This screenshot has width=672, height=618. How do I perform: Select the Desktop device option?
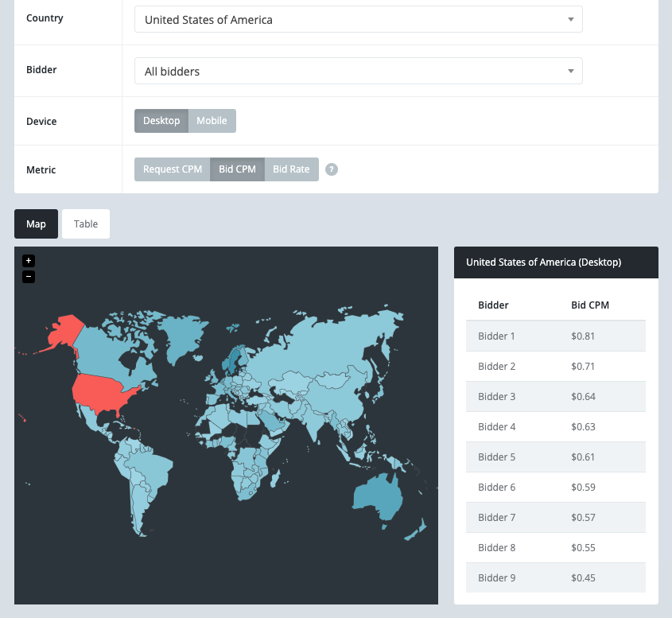161,121
